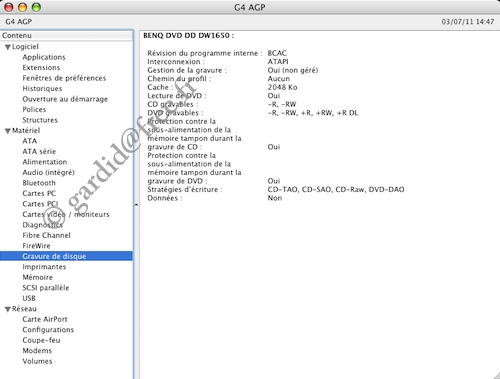Select Cartes PC entry

tap(39, 193)
